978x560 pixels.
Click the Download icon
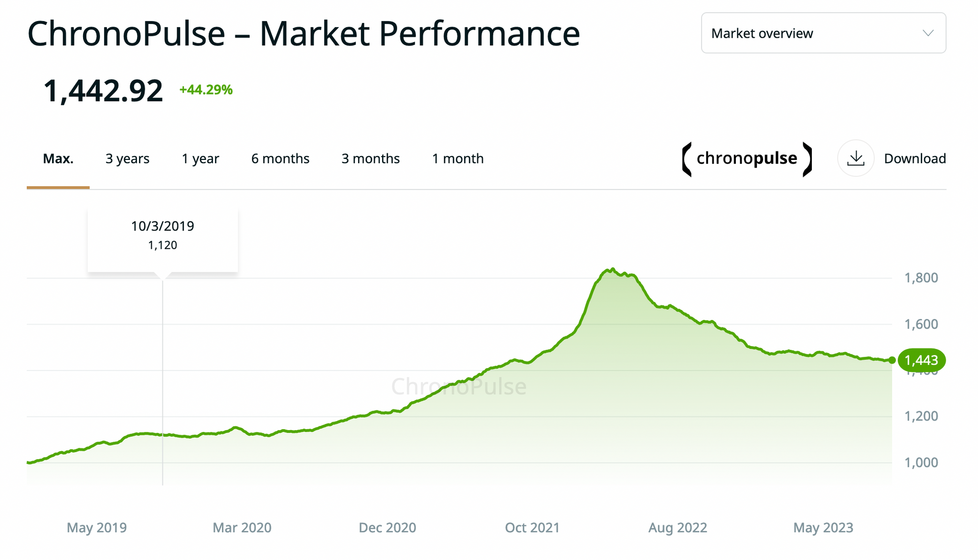tap(856, 158)
